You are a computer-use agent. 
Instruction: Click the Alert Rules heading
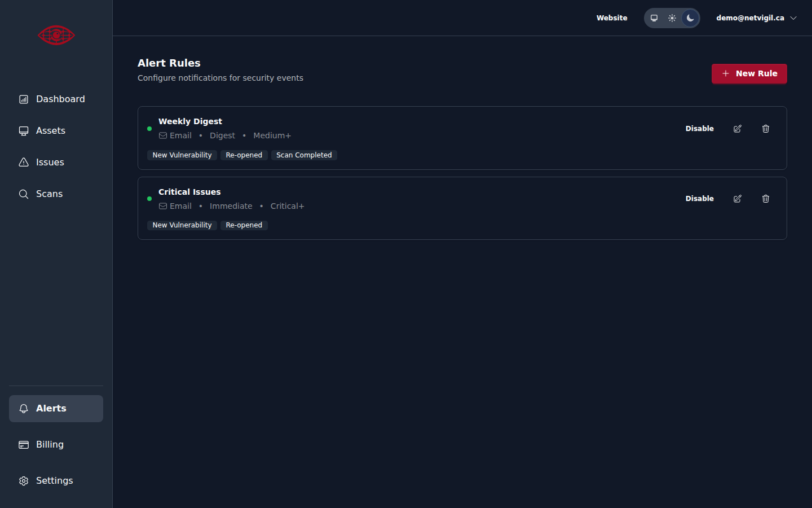click(x=169, y=63)
